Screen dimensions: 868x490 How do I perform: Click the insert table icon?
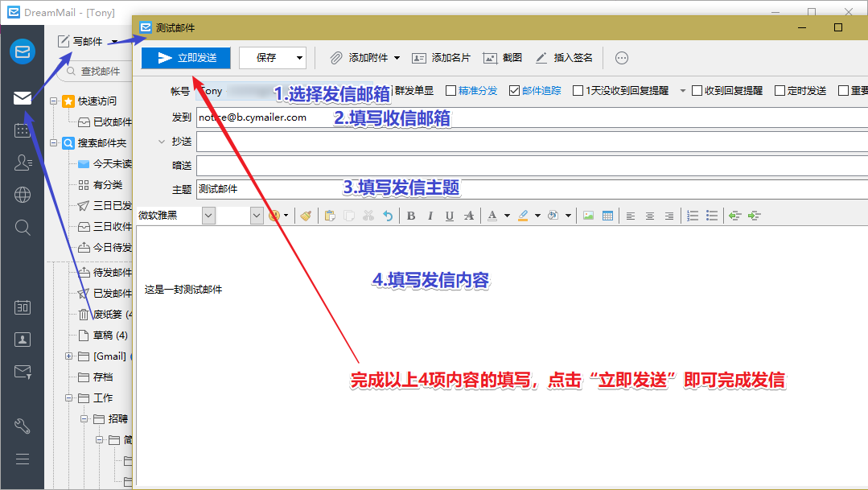607,216
